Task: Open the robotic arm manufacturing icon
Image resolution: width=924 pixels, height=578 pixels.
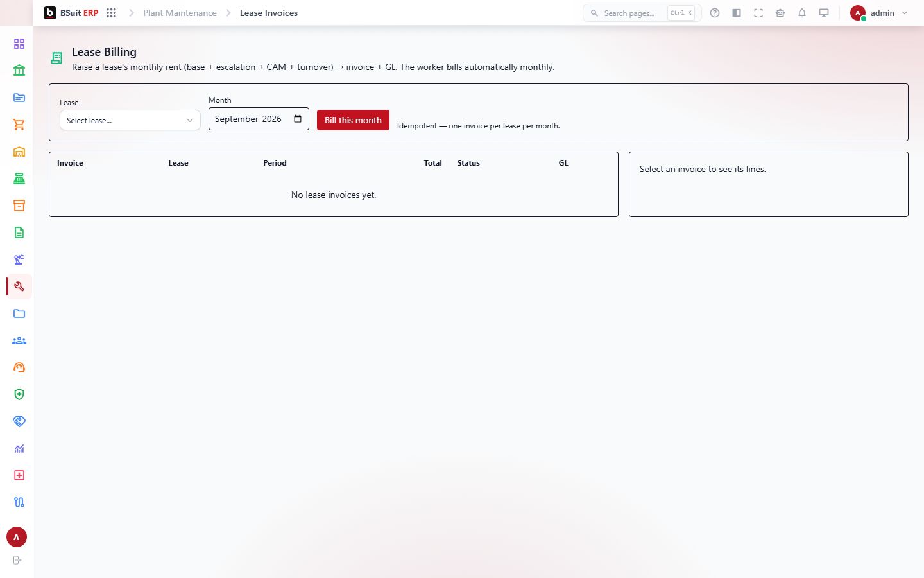Action: tap(19, 259)
